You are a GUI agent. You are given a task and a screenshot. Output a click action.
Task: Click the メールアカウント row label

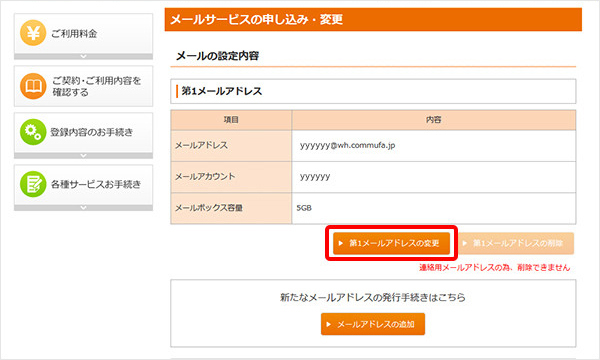tap(205, 177)
